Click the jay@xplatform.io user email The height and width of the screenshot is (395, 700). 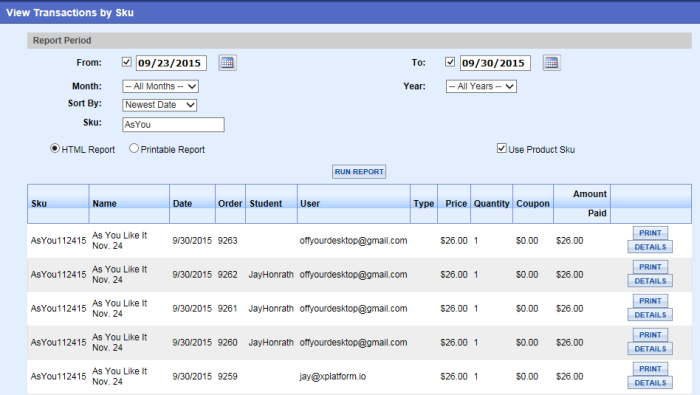coord(333,376)
